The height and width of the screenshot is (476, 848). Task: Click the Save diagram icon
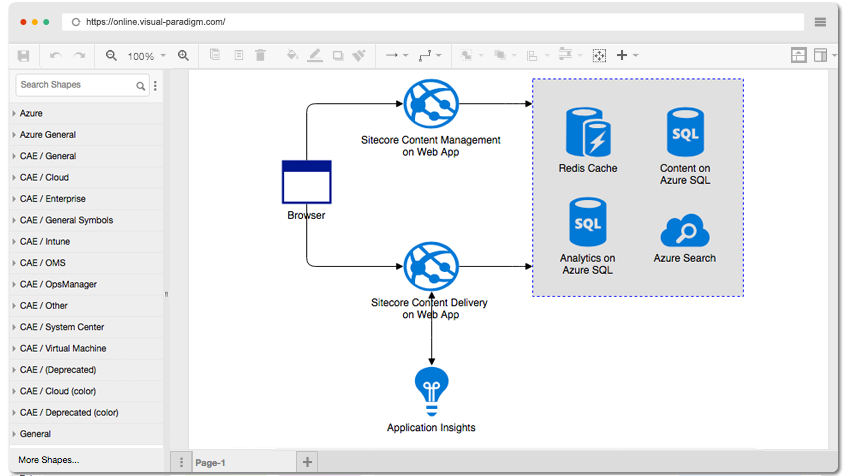23,56
